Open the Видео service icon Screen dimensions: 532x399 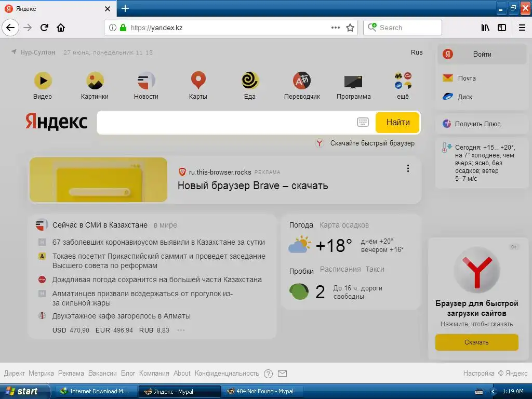43,81
